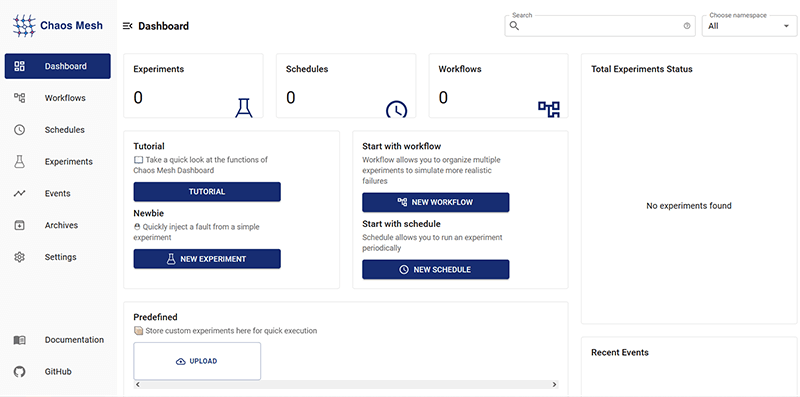Viewport: 800px width, 397px height.
Task: Open Experiments page from sidebar label
Action: click(69, 162)
